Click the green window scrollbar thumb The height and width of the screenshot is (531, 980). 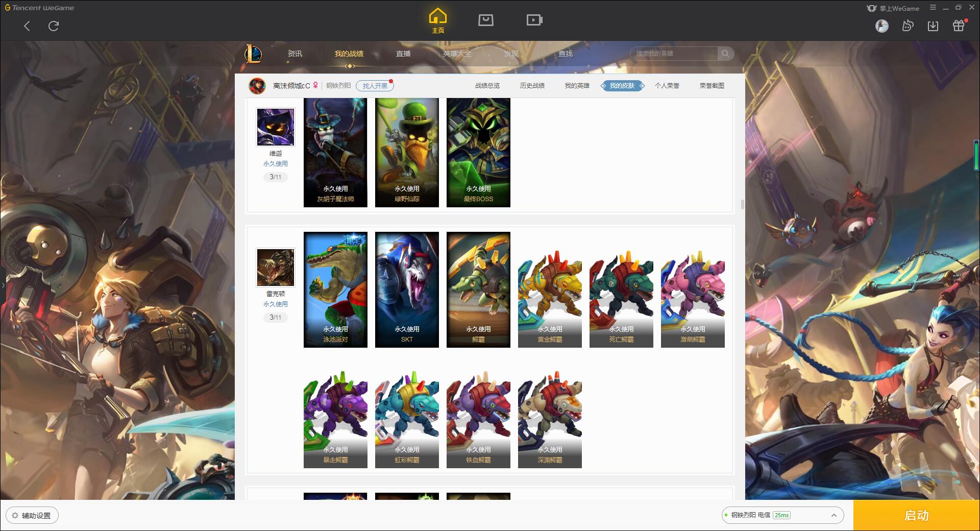pos(976,155)
